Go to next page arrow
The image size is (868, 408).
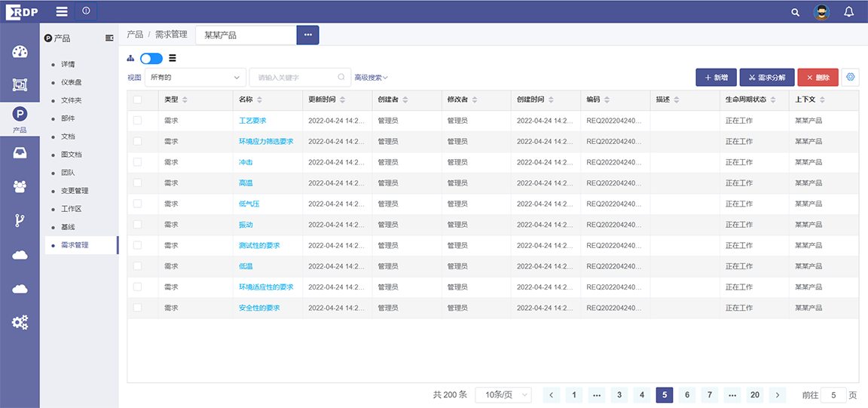point(778,394)
